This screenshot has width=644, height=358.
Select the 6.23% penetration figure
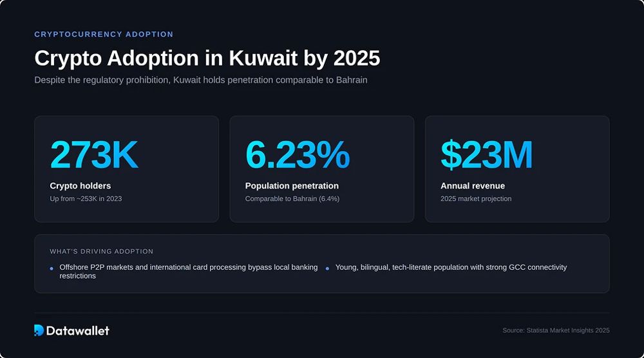click(x=298, y=155)
